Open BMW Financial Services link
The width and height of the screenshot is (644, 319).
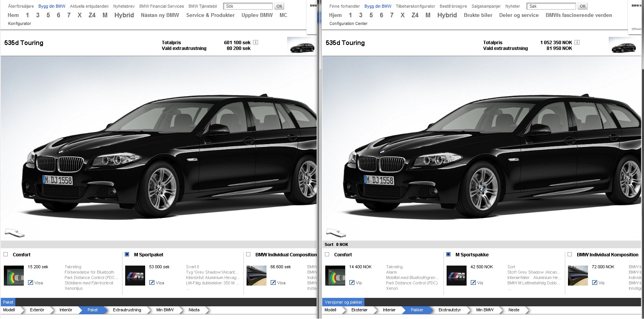162,6
